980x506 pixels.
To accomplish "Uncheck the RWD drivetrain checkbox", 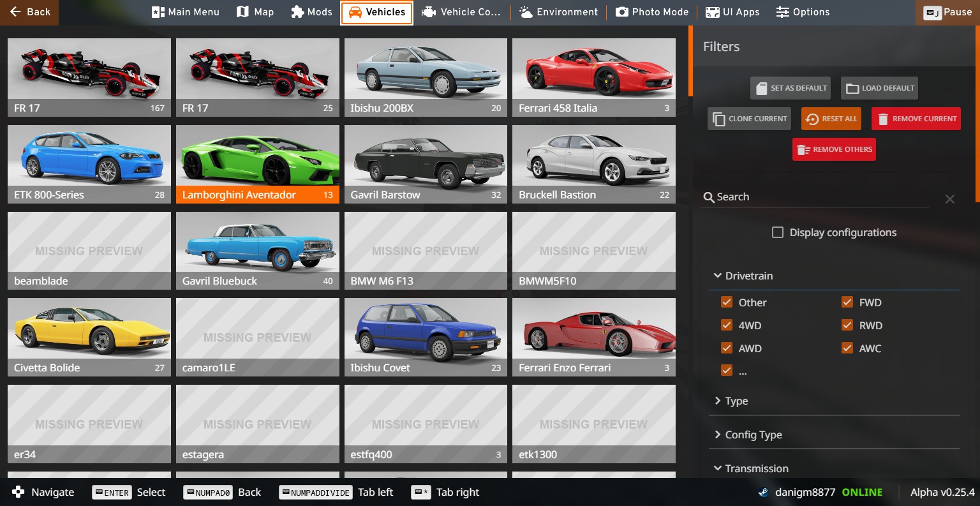I will (847, 325).
